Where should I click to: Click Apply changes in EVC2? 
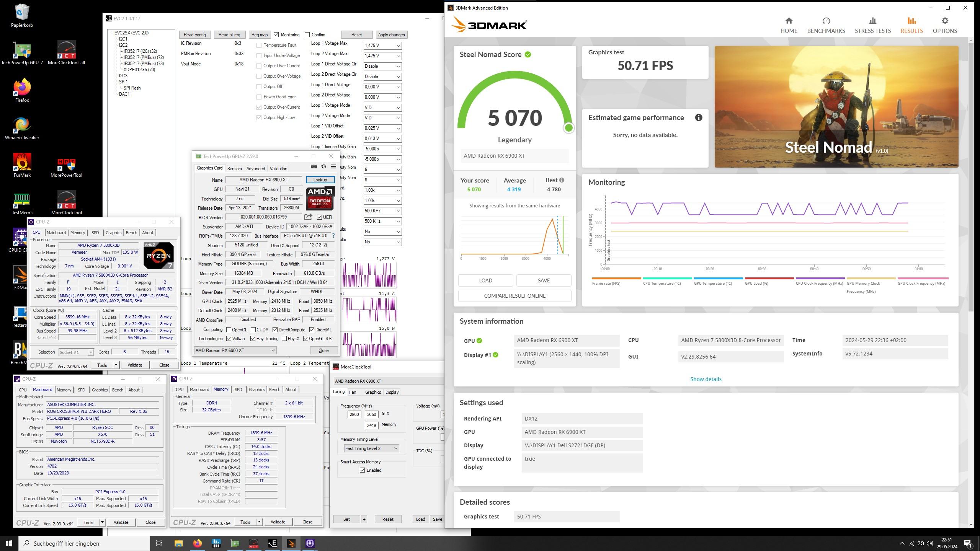(391, 35)
